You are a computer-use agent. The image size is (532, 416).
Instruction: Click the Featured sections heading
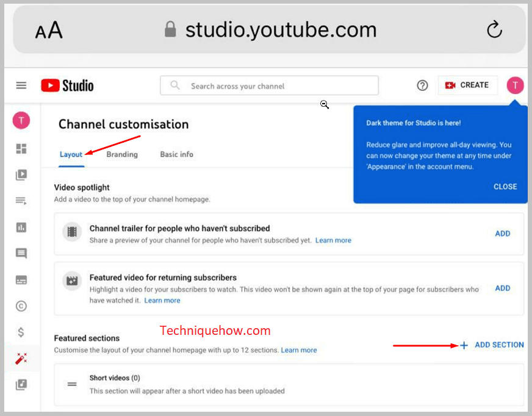point(87,338)
